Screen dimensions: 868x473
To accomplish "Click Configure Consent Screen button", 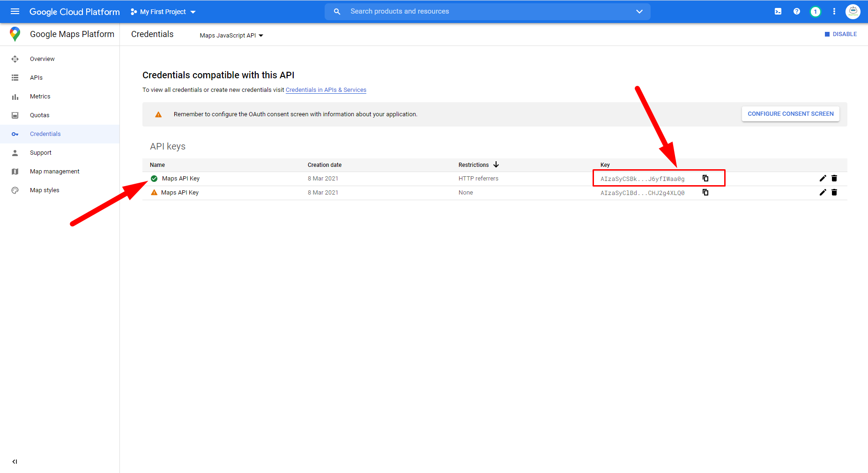I will 791,114.
